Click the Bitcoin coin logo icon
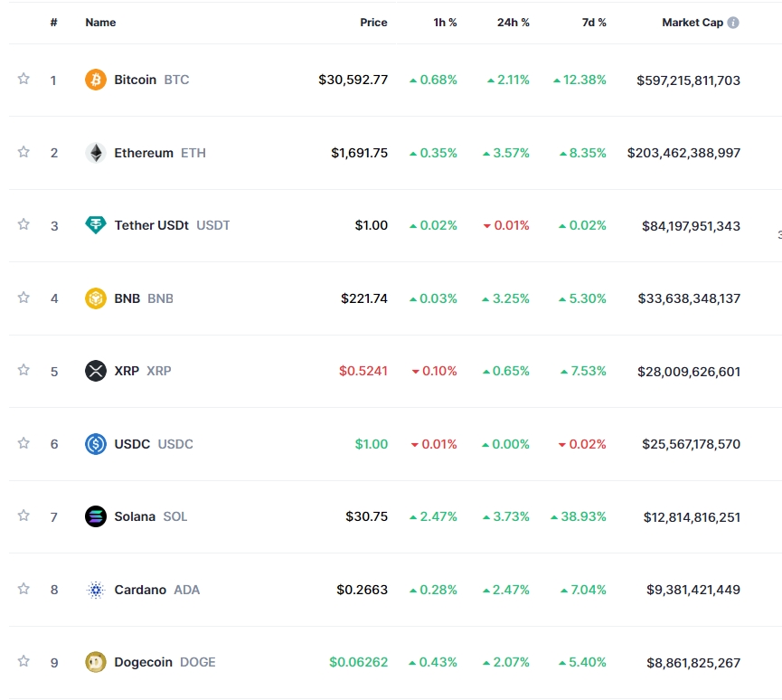Screen dimensions: 782x700 [95, 80]
